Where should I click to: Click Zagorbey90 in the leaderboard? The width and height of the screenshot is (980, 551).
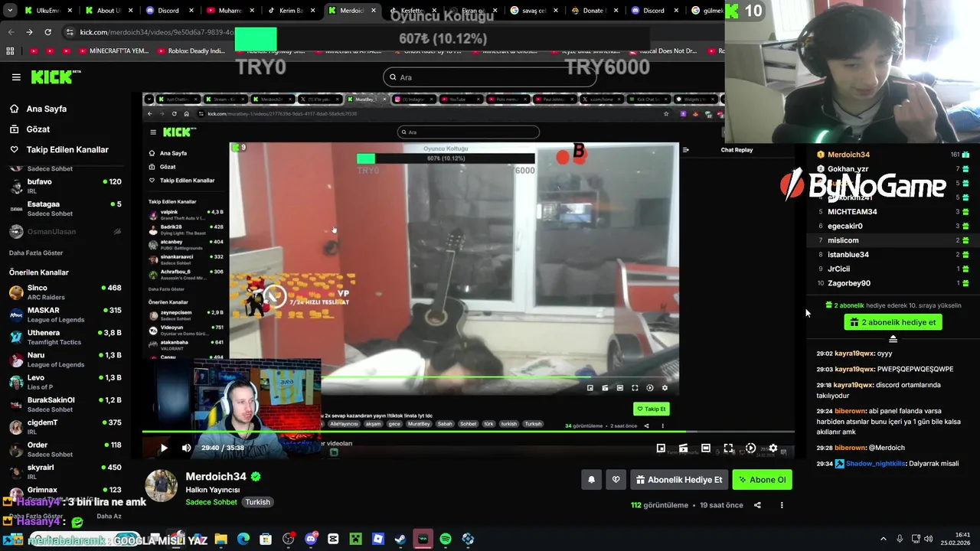click(849, 283)
